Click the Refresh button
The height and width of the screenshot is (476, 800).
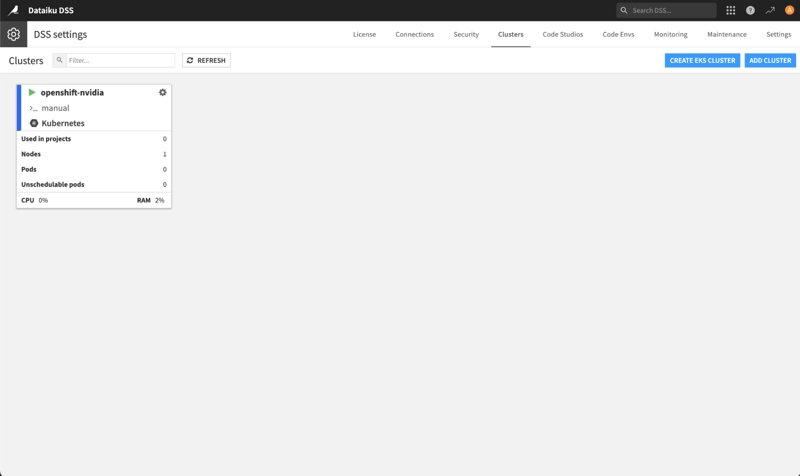206,60
